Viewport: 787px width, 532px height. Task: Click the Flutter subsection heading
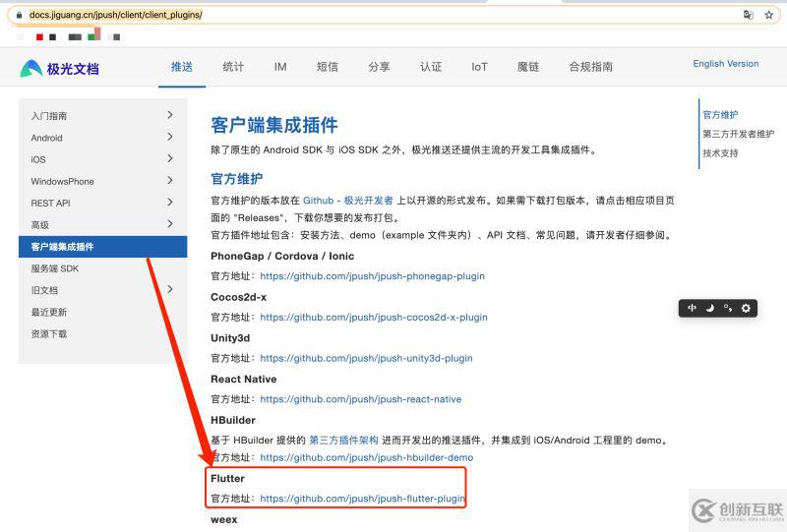tap(228, 478)
